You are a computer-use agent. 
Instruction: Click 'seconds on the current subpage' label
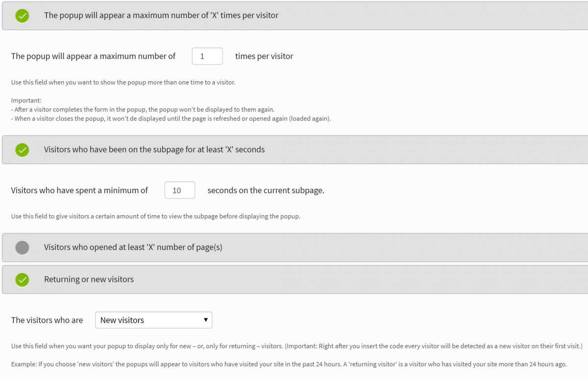click(x=266, y=190)
